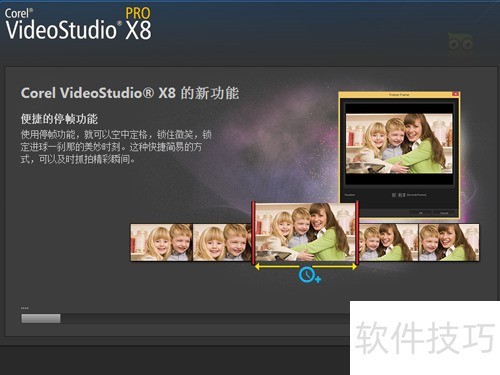The width and height of the screenshot is (500, 375).
Task: Click the left red freeze-frame marker
Action: coord(253,232)
